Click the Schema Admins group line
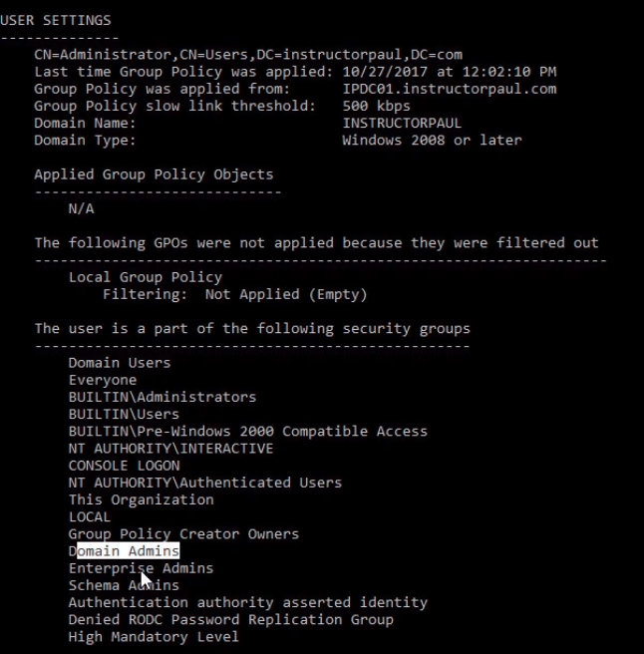The height and width of the screenshot is (654, 644). 124,585
